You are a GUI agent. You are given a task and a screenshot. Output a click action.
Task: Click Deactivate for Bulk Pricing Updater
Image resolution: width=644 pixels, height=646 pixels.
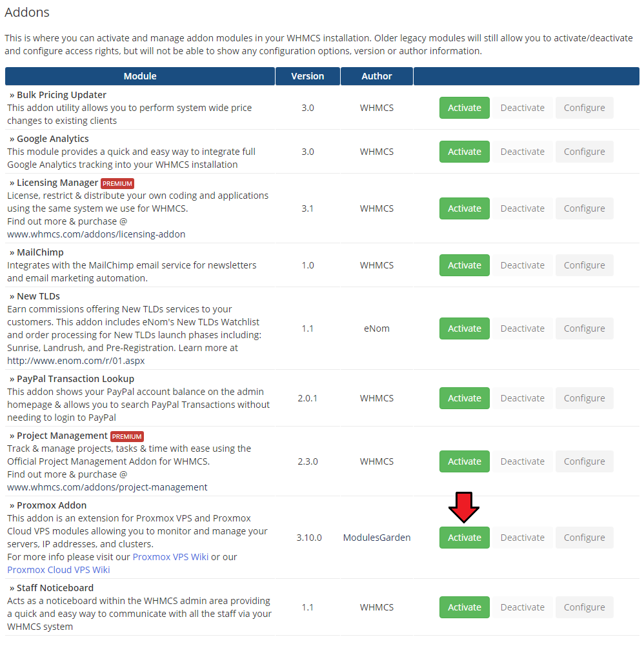point(522,108)
